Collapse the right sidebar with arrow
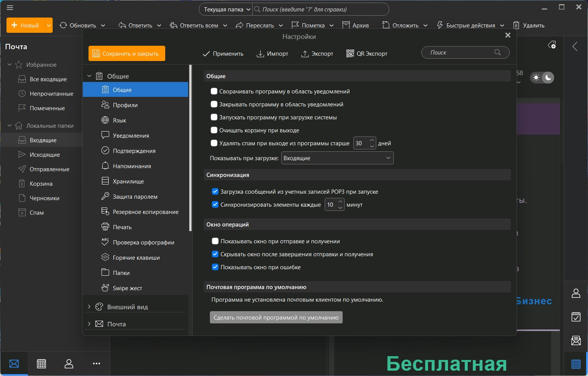 point(575,47)
